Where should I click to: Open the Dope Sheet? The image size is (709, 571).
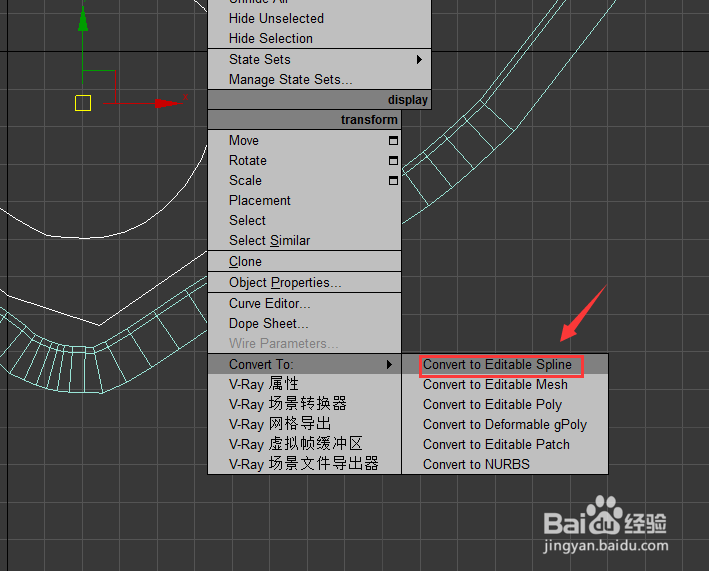click(304, 323)
